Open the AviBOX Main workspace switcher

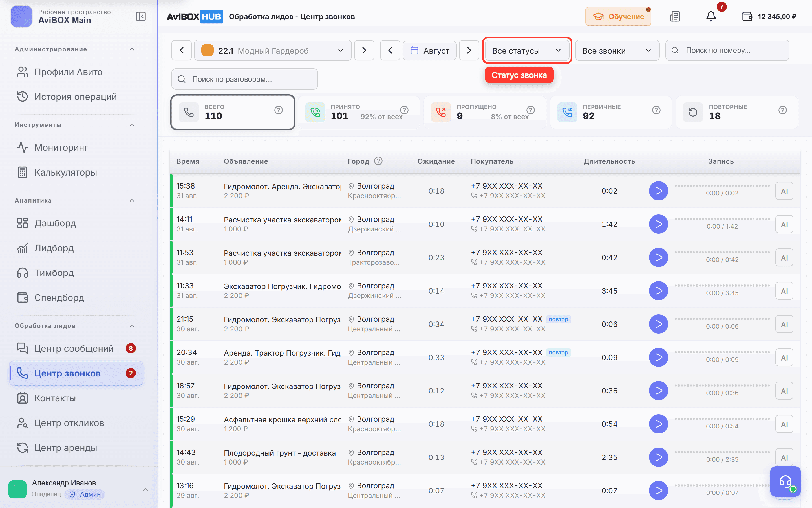point(61,16)
